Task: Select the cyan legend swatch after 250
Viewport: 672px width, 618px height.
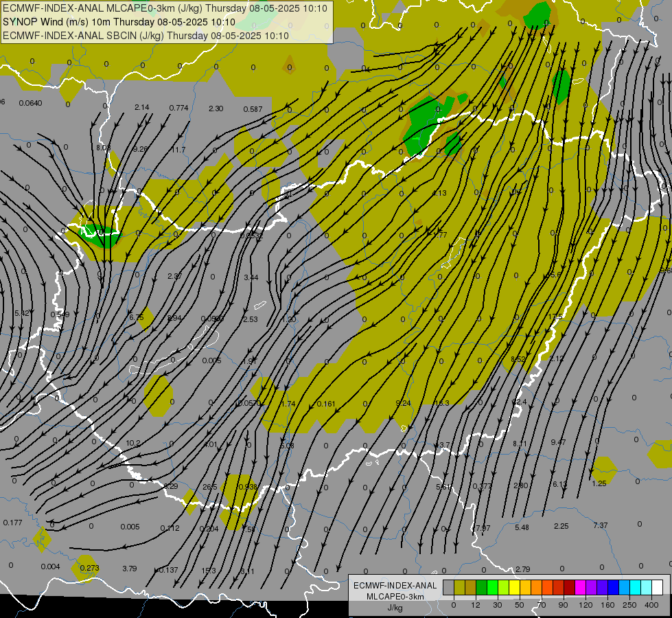Action: click(636, 587)
